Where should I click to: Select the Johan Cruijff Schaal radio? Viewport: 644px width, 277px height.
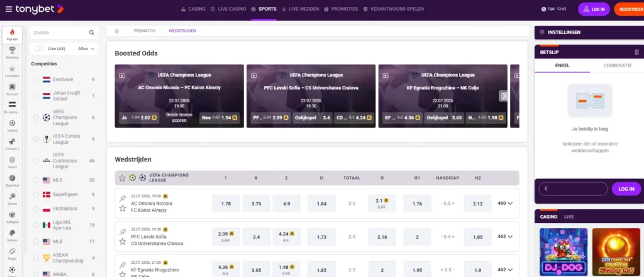(36, 96)
